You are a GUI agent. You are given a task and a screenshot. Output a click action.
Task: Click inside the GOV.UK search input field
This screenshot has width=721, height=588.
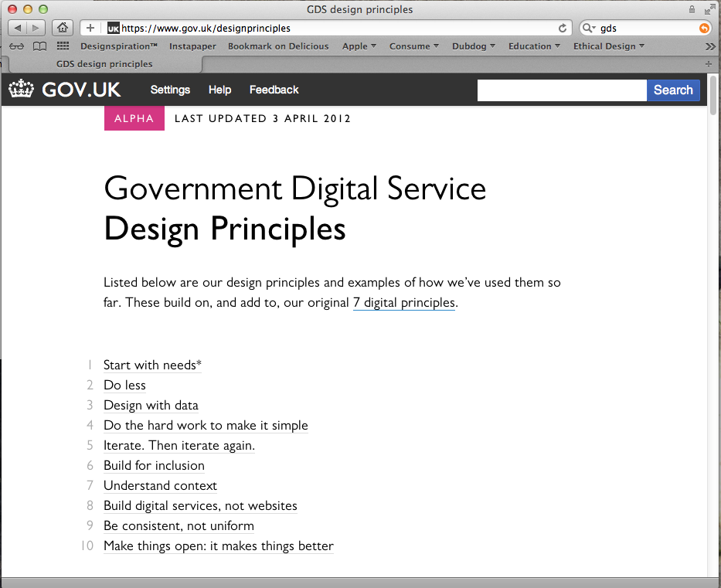click(561, 90)
